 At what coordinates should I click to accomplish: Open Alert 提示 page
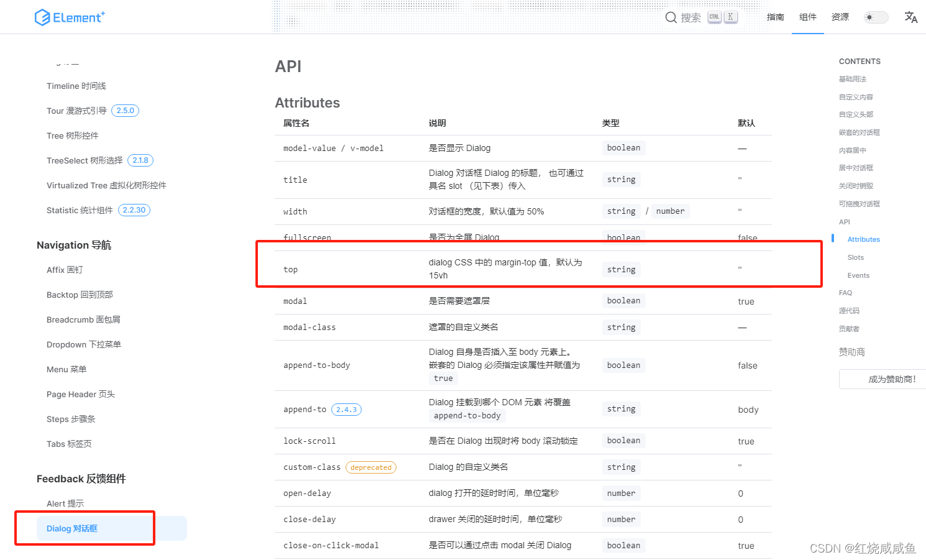(x=65, y=503)
